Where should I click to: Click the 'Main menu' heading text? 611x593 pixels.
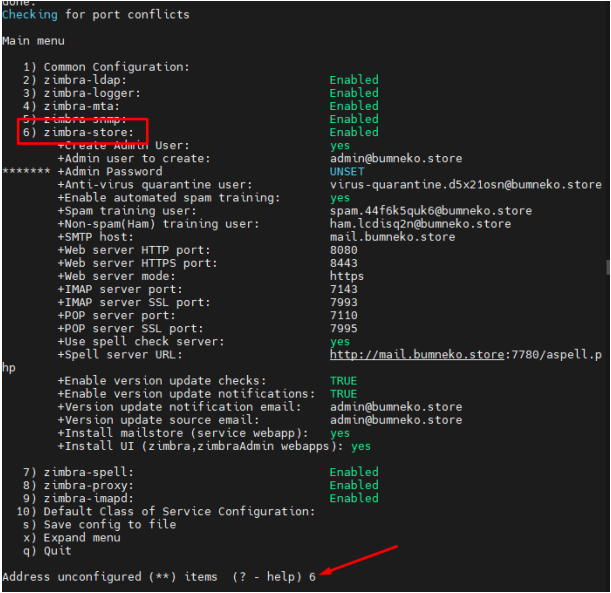click(34, 41)
